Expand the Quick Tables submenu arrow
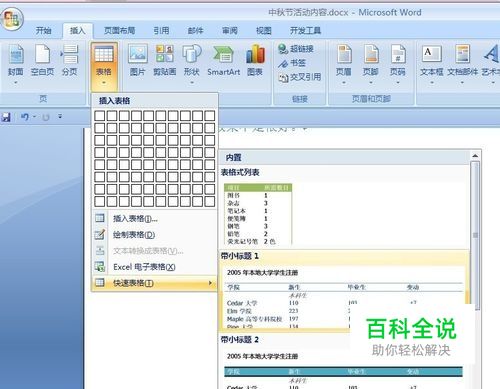Viewport: 500px width, 389px height. [x=210, y=283]
